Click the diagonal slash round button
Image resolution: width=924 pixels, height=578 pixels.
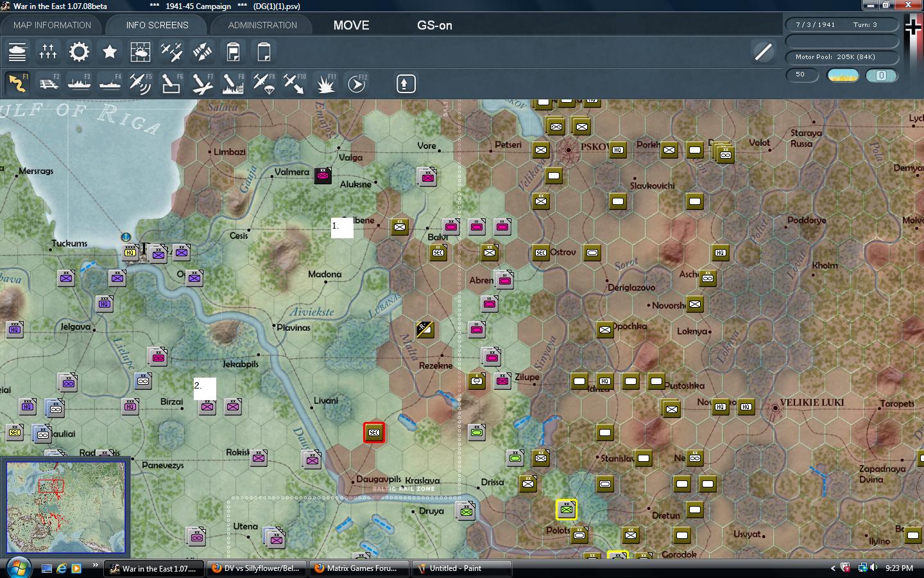tap(763, 52)
